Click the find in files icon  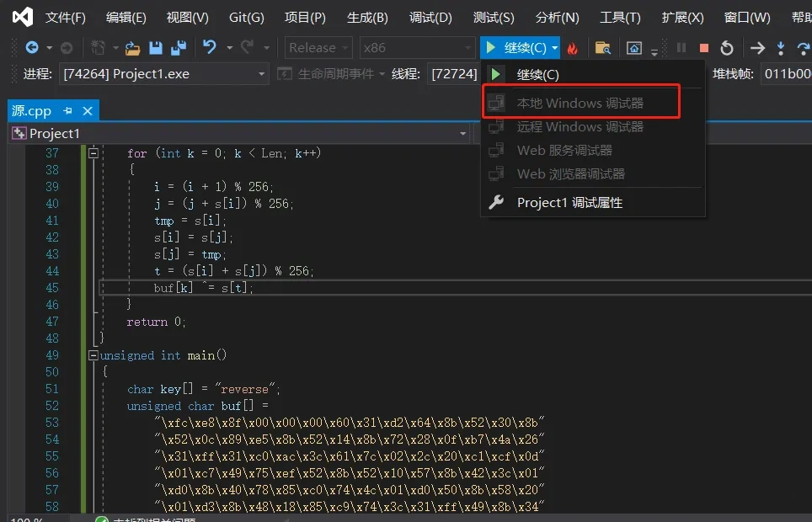click(603, 48)
